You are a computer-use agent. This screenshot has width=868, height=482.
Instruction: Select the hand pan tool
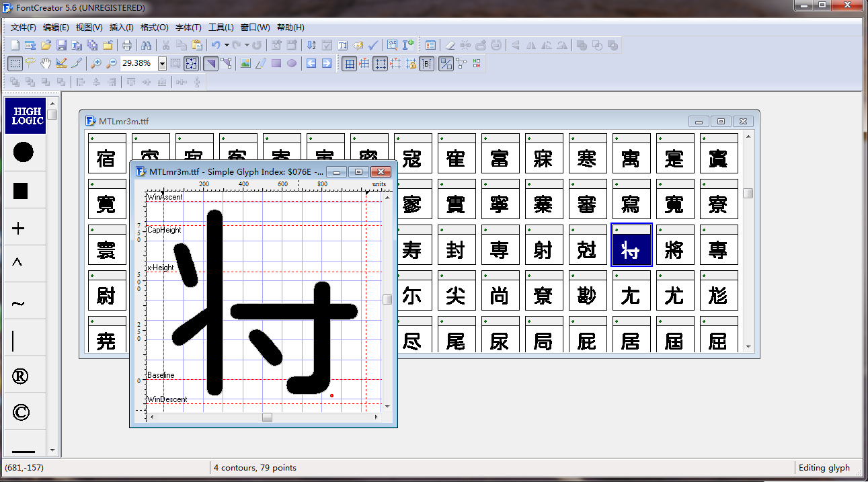(x=46, y=63)
